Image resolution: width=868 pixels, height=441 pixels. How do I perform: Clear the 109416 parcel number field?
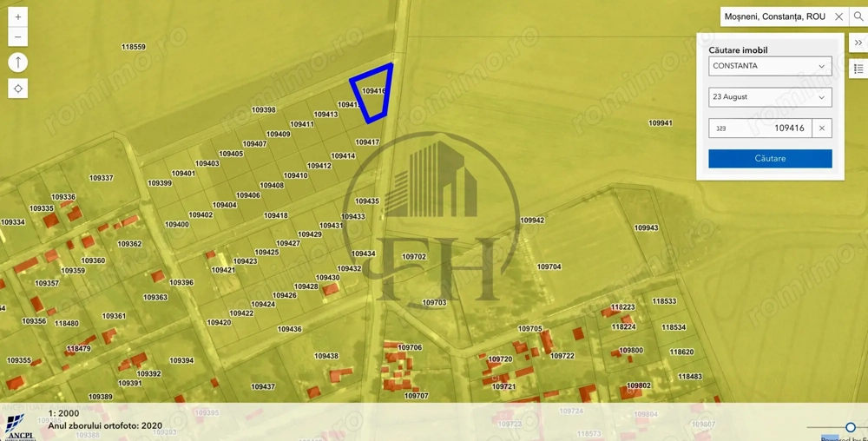pos(821,128)
